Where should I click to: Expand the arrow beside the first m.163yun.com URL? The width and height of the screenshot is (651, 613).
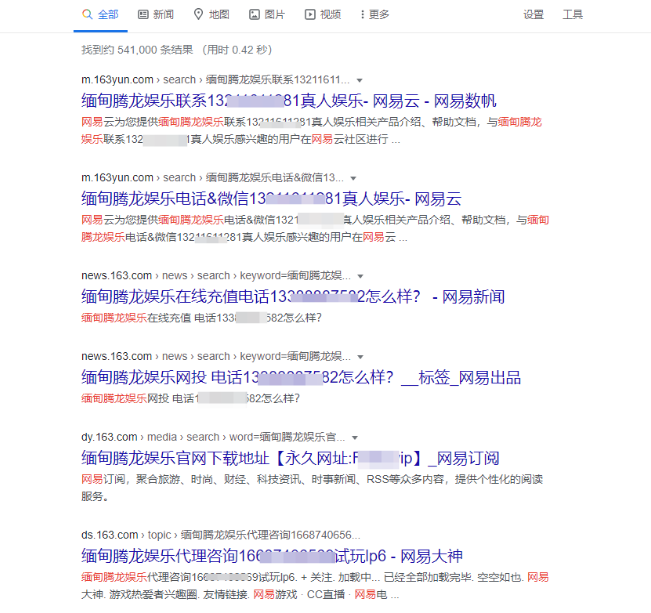359,80
